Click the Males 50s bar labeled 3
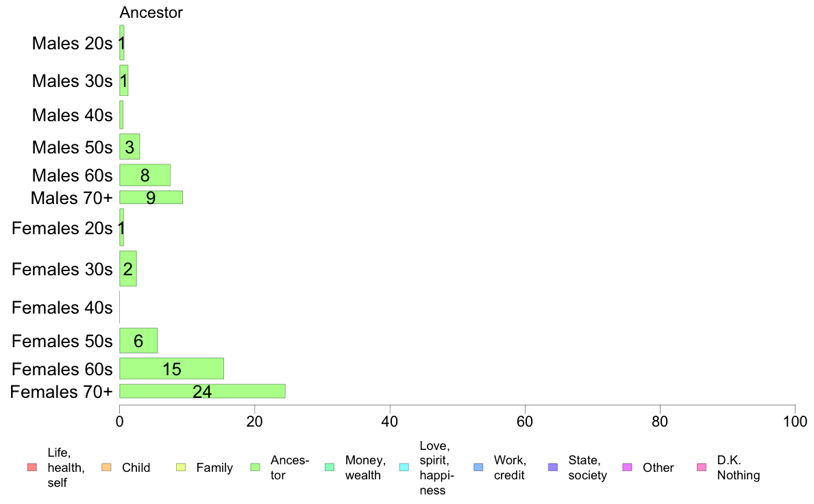 point(129,147)
